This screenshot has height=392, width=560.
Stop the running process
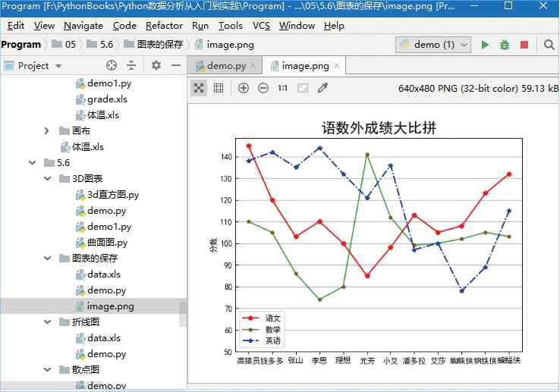point(524,45)
